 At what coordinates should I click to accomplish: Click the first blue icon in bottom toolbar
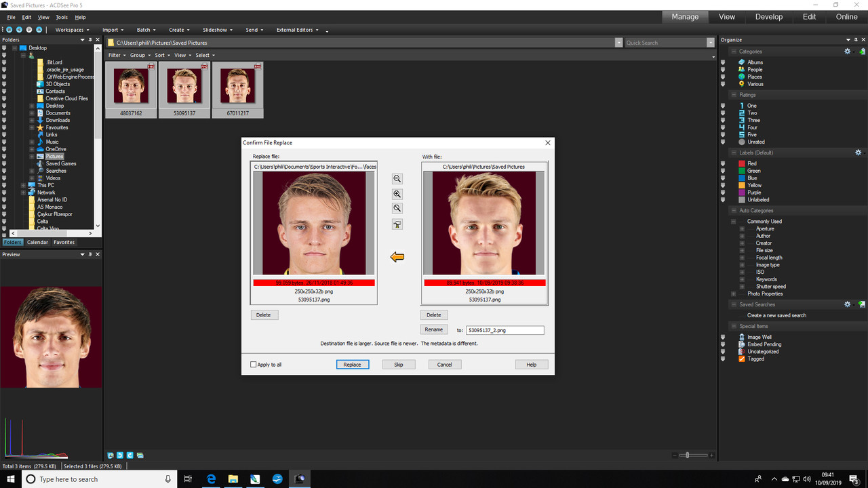coord(111,455)
